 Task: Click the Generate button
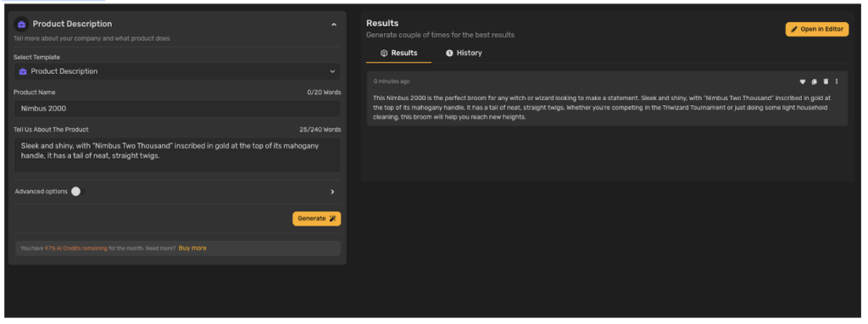point(317,219)
